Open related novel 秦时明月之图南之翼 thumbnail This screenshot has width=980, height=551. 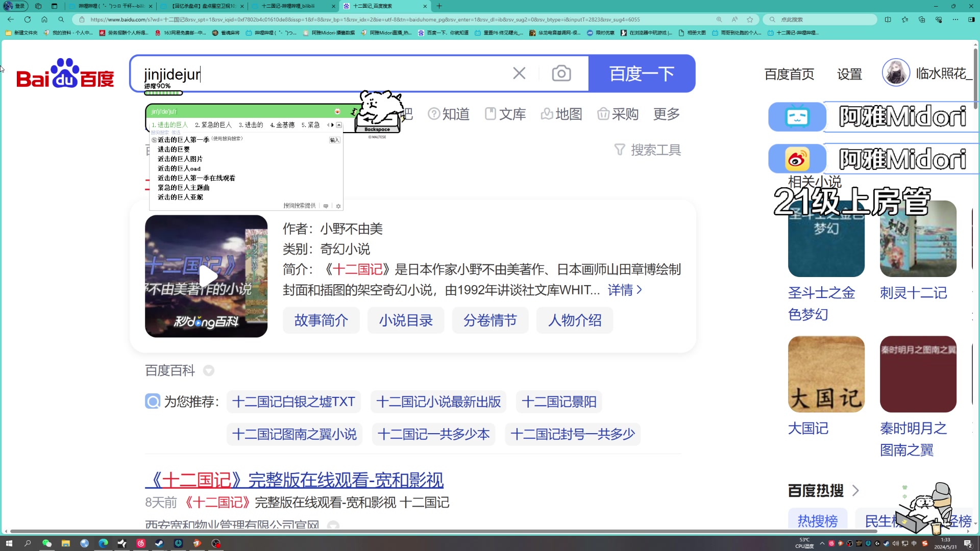tap(918, 374)
